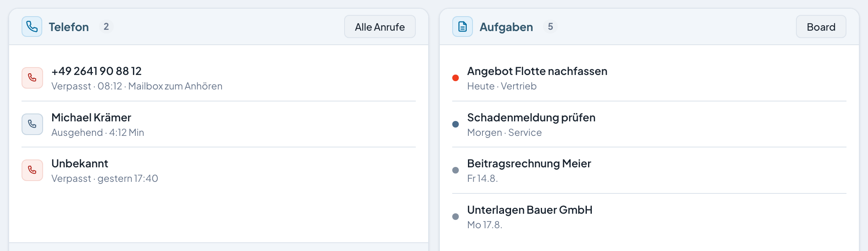
Task: Click due date 'Fr 14.8.'
Action: point(482,179)
